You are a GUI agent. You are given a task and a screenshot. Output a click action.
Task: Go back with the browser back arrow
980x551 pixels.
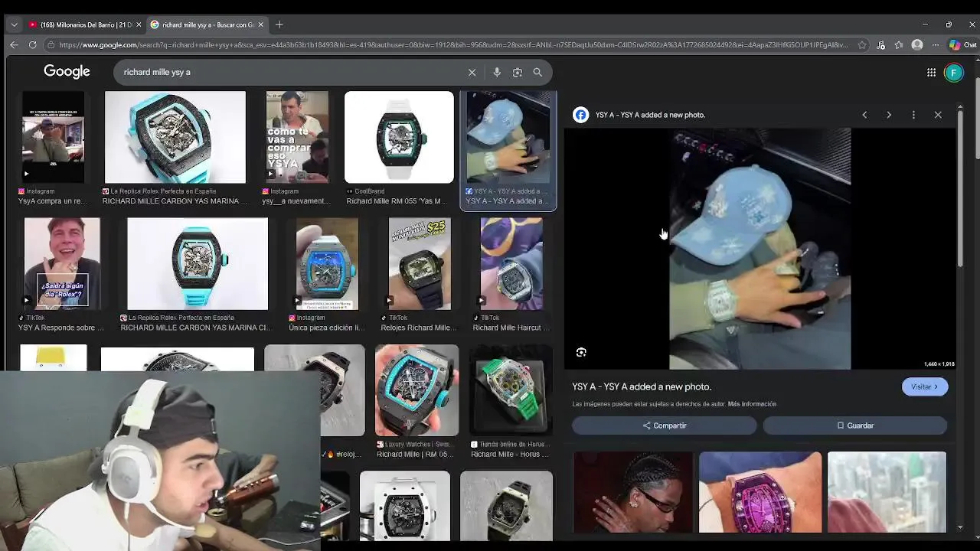[14, 45]
